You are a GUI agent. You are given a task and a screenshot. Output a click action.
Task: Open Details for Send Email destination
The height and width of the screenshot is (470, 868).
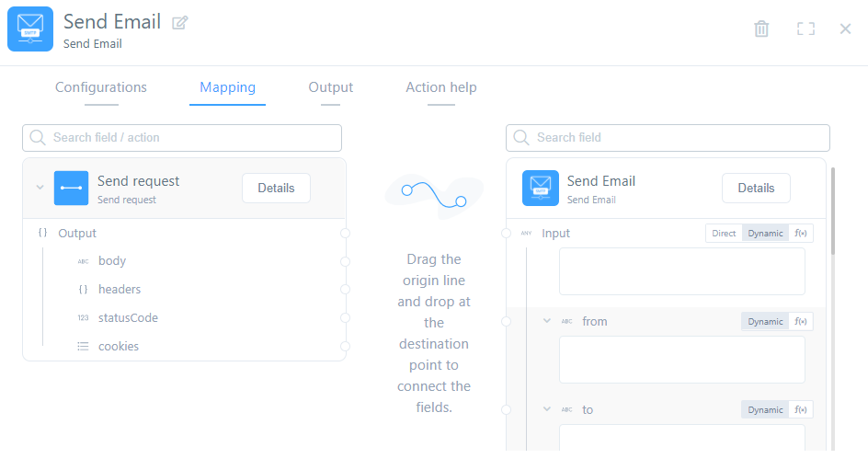pyautogui.click(x=756, y=188)
